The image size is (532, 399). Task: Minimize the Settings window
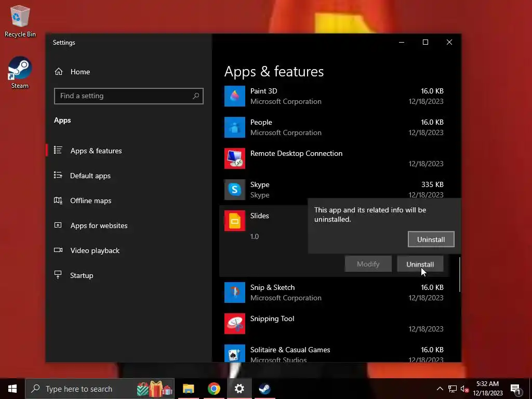click(x=402, y=42)
